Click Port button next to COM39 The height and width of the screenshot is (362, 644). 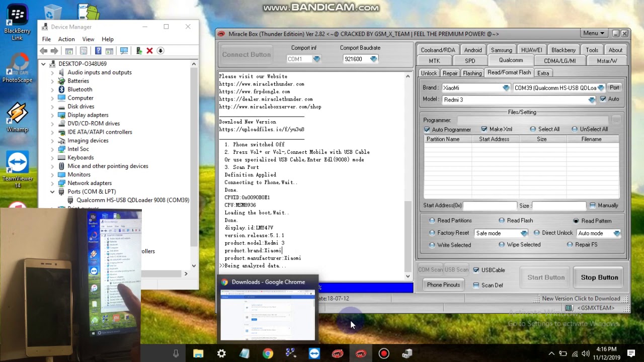pos(614,87)
